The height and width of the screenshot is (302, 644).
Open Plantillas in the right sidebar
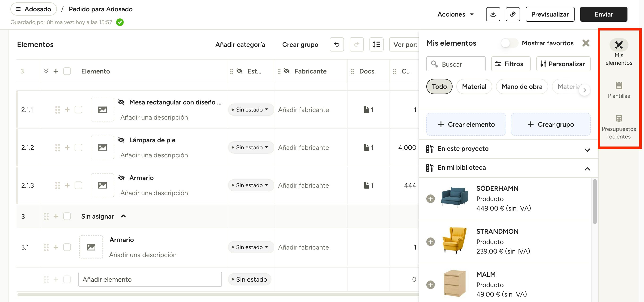619,90
